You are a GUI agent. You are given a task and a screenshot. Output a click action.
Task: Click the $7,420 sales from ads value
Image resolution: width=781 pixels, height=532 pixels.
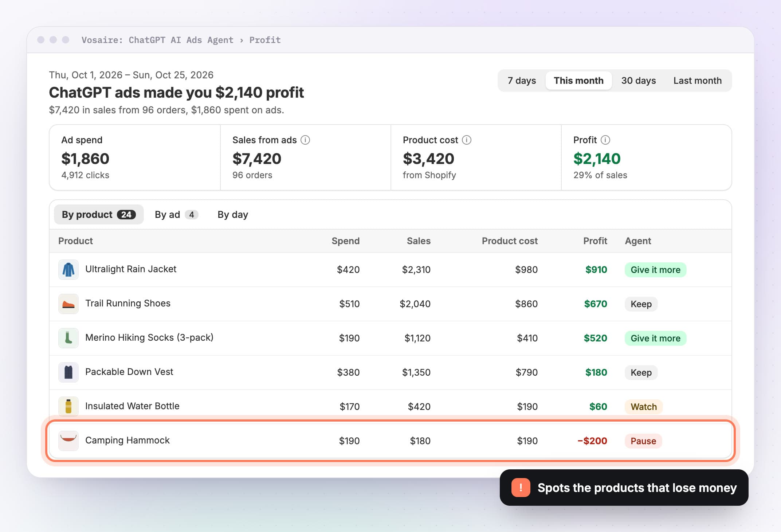(x=257, y=159)
